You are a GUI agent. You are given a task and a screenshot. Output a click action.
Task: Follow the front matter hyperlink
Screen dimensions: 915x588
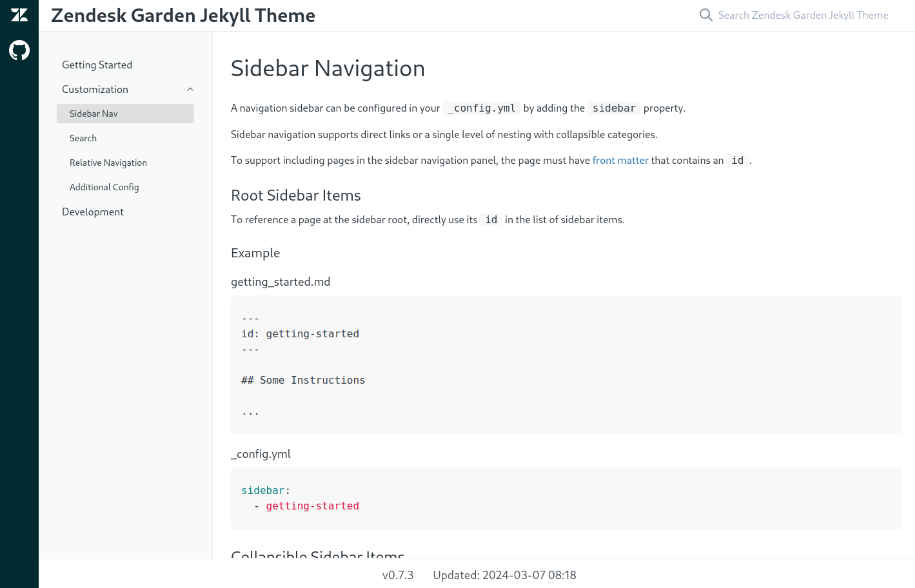click(619, 160)
